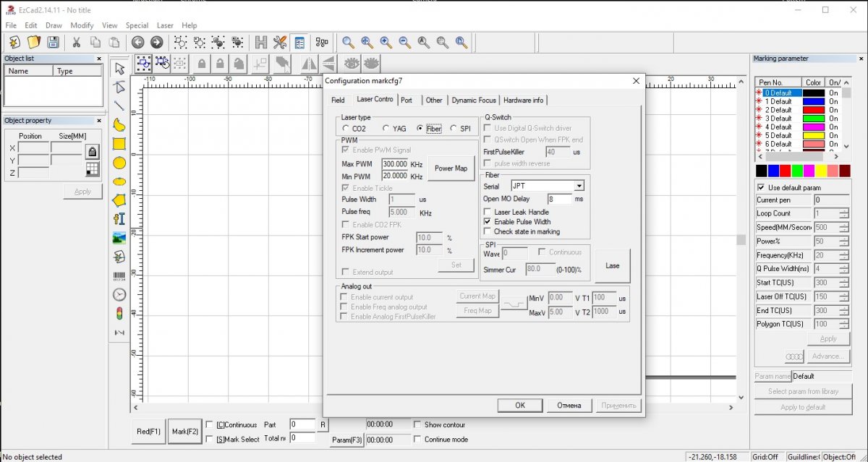Enable the Laser Leak Handle checkbox
868x462 pixels.
(x=488, y=212)
